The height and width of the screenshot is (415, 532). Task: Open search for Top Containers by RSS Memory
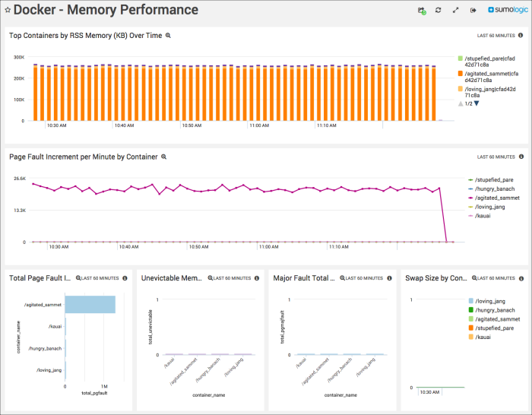[169, 36]
